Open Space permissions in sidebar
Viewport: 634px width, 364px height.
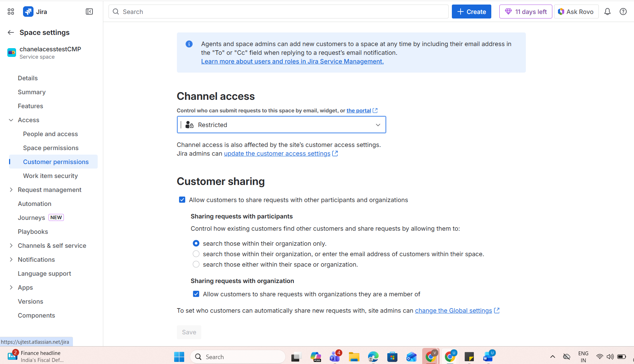click(x=51, y=148)
